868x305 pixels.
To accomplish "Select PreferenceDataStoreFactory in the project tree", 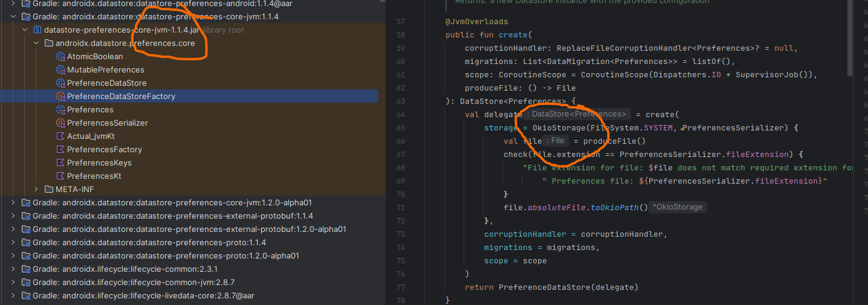I will pyautogui.click(x=121, y=97).
